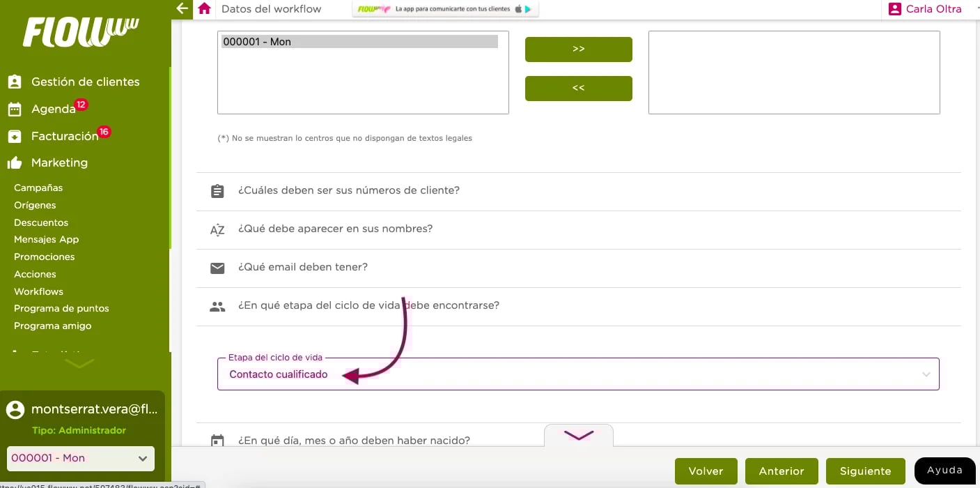Click inside the empty selected centers list

pyautogui.click(x=794, y=73)
